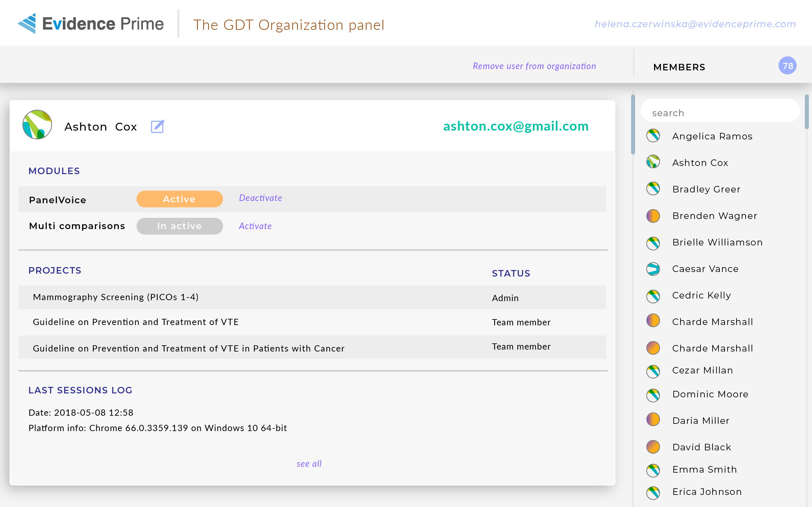Image resolution: width=812 pixels, height=507 pixels.
Task: Click Daria Miller's orange avatar icon
Action: point(653,419)
